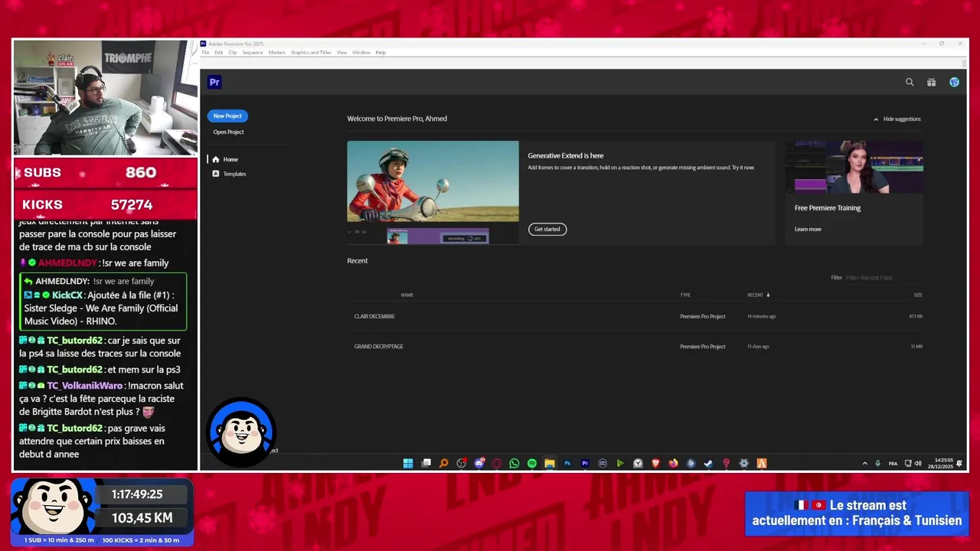Open the File menu
This screenshot has height=551, width=980.
[x=205, y=52]
